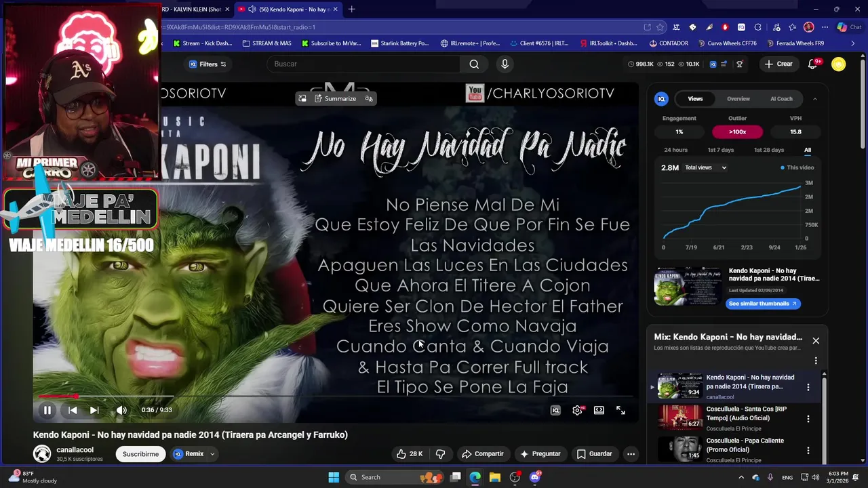This screenshot has width=868, height=488.
Task: Enter full screen mode
Action: pyautogui.click(x=620, y=410)
